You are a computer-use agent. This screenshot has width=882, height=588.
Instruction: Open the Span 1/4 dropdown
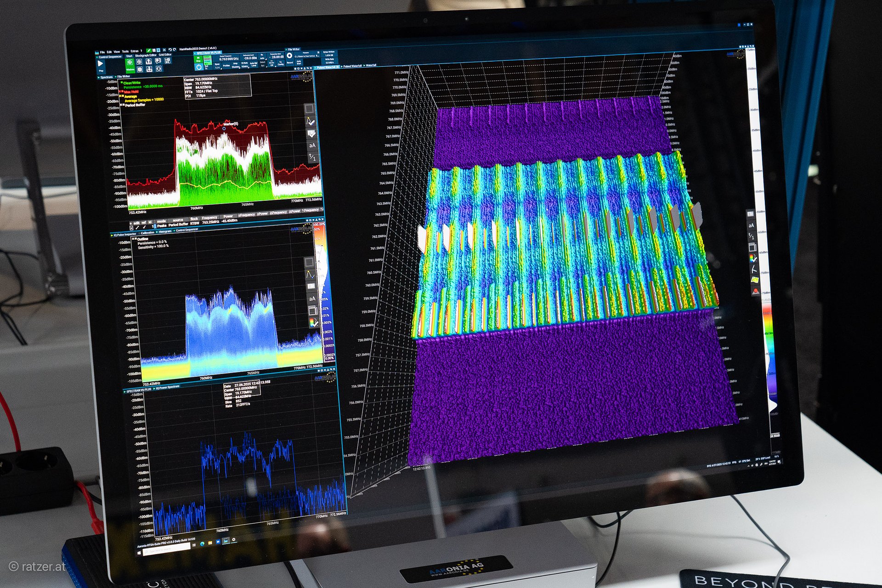[217, 66]
